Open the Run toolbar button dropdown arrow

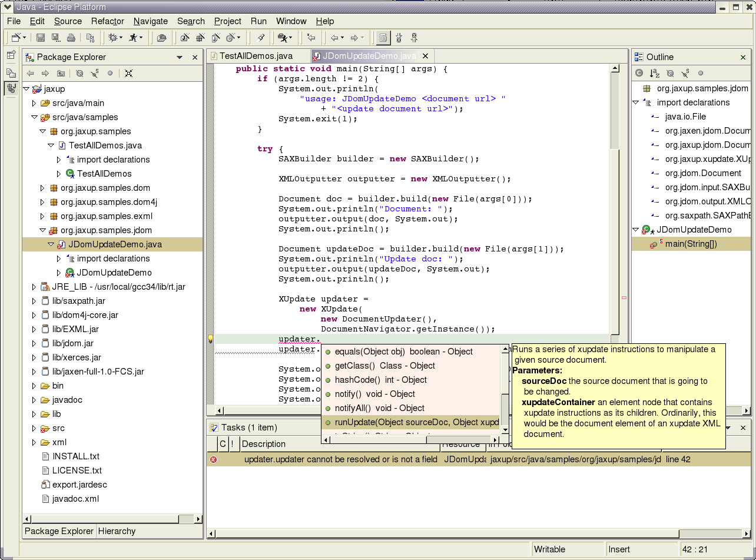pos(142,38)
